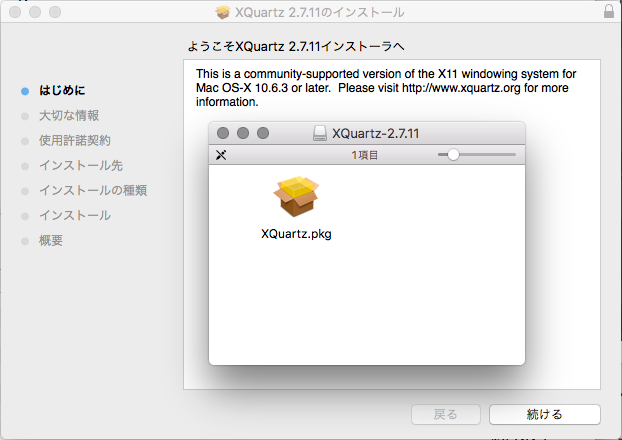The height and width of the screenshot is (440, 622).
Task: Zoom the XQuartz-2.7.11 Finder window
Action: tap(263, 133)
